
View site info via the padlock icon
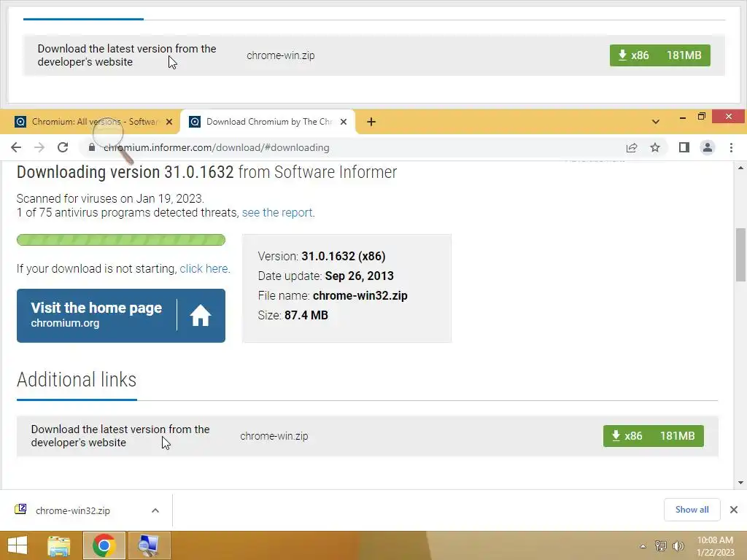[x=91, y=147]
